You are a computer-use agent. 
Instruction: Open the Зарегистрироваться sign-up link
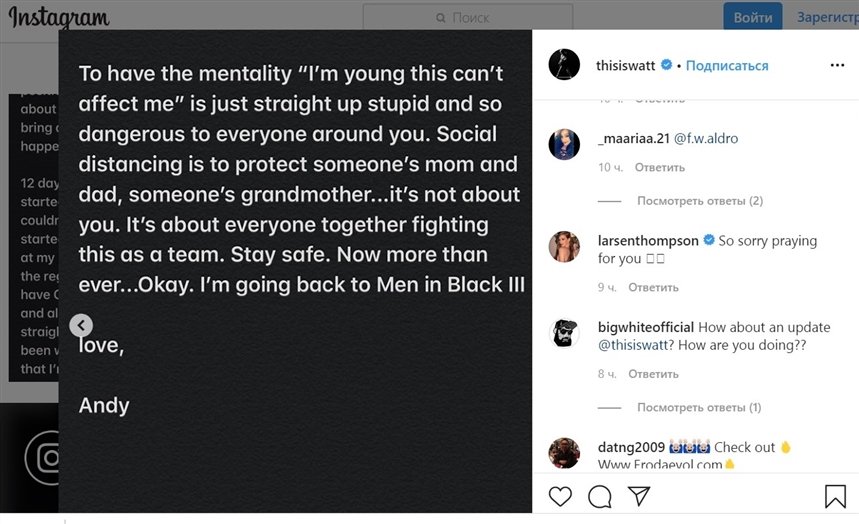pos(827,18)
